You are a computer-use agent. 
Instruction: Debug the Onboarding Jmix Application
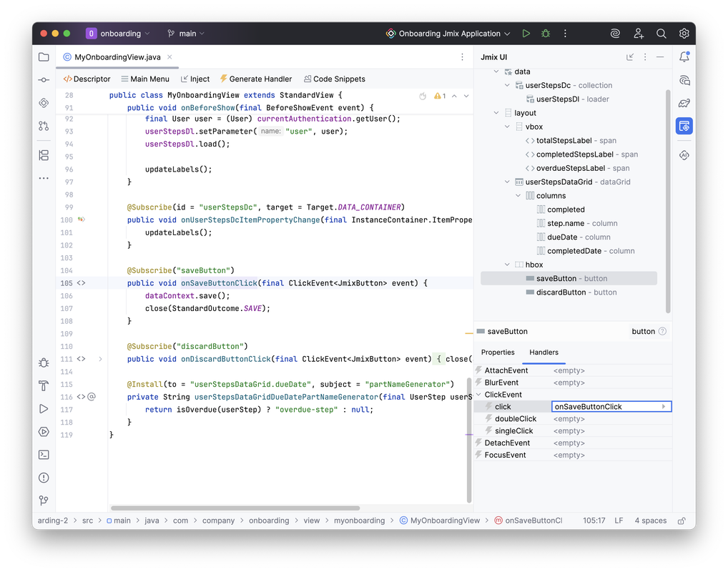pos(546,34)
